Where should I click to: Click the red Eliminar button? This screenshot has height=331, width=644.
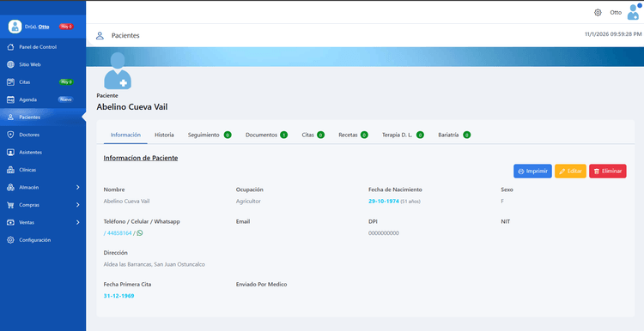click(608, 171)
